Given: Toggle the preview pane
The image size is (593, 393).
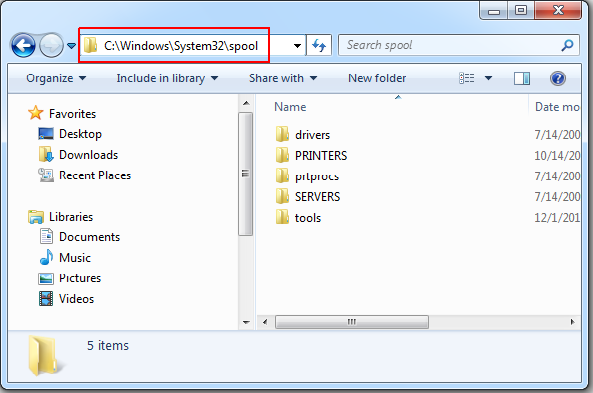Looking at the screenshot, I should click(x=522, y=79).
